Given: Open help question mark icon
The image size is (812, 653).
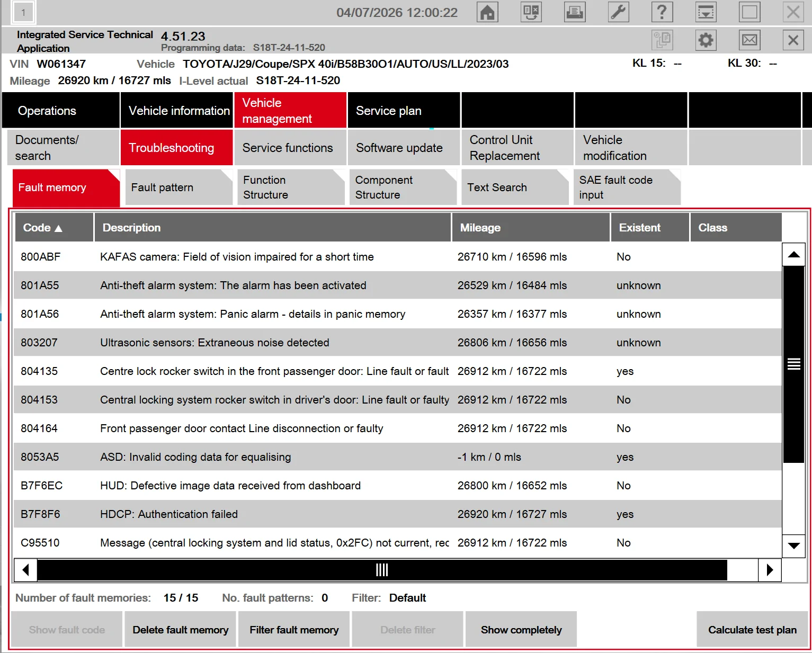Looking at the screenshot, I should tap(662, 12).
